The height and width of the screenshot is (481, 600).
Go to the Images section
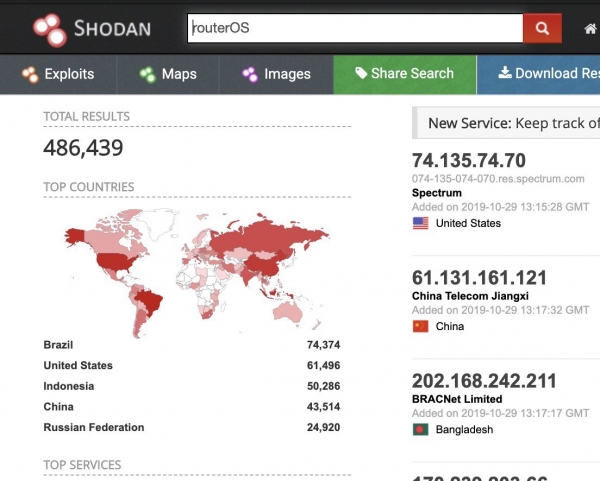276,74
